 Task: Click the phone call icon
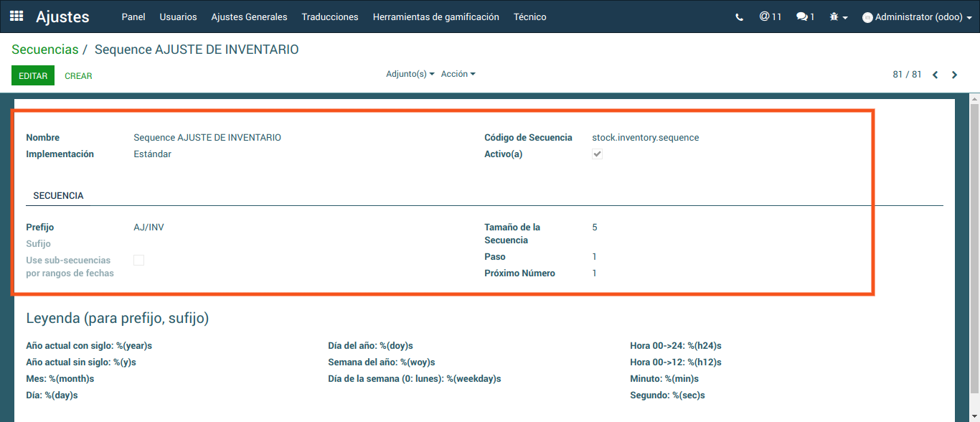pos(739,17)
